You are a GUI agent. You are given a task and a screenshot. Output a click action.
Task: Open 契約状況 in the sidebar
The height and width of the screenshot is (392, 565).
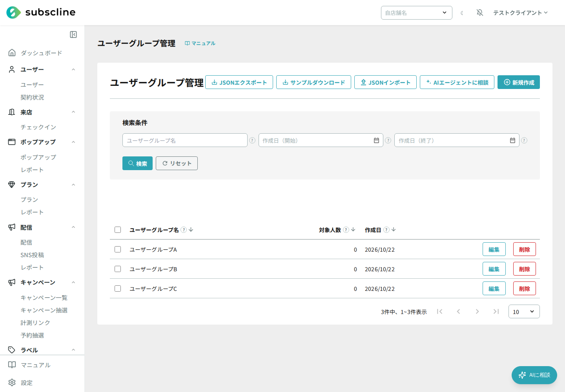click(32, 97)
